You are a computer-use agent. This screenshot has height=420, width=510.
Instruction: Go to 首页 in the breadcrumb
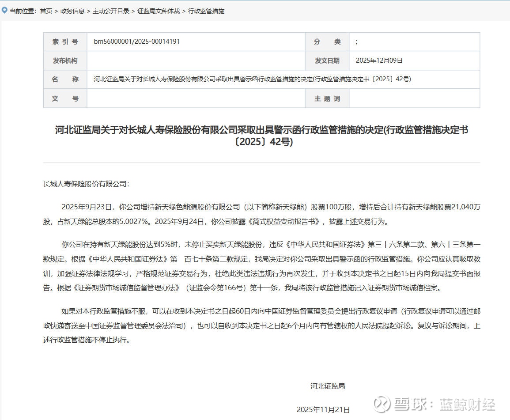click(46, 11)
